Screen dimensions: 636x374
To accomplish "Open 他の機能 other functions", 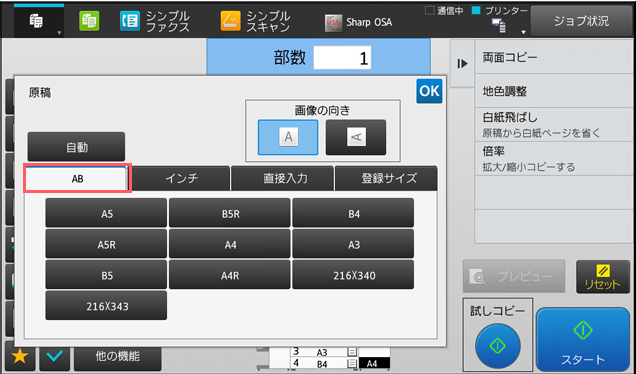I will [118, 357].
